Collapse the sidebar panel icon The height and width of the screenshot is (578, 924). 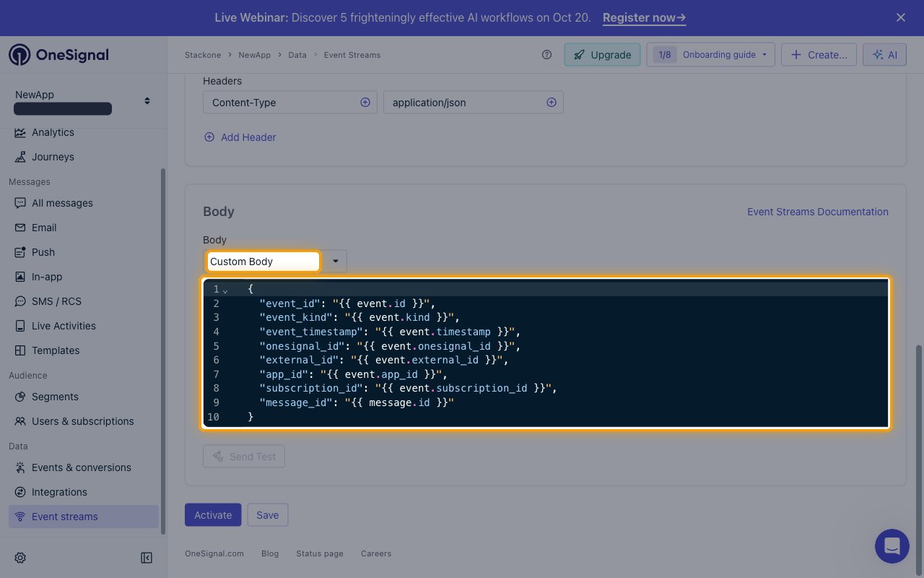pyautogui.click(x=147, y=558)
